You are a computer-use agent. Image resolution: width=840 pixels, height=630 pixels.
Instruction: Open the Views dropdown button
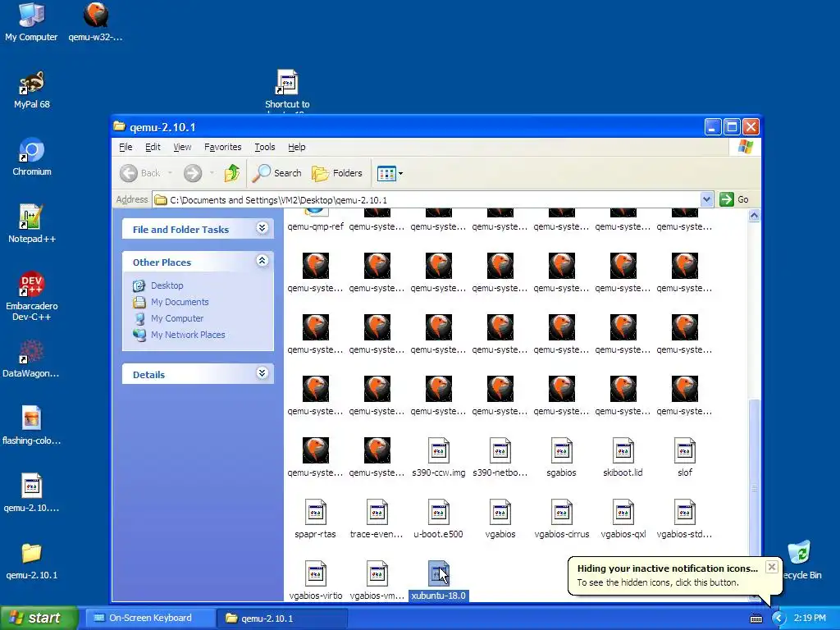pos(390,173)
